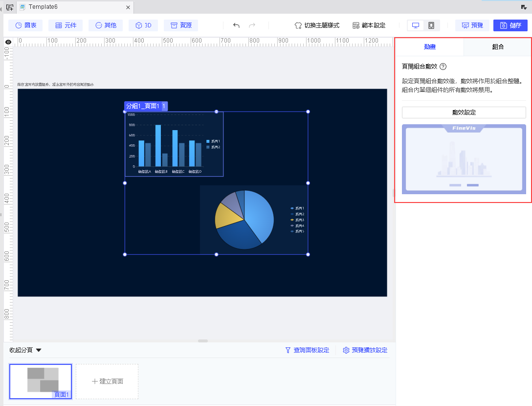
Task: Click the undo arrow icon
Action: pyautogui.click(x=236, y=25)
